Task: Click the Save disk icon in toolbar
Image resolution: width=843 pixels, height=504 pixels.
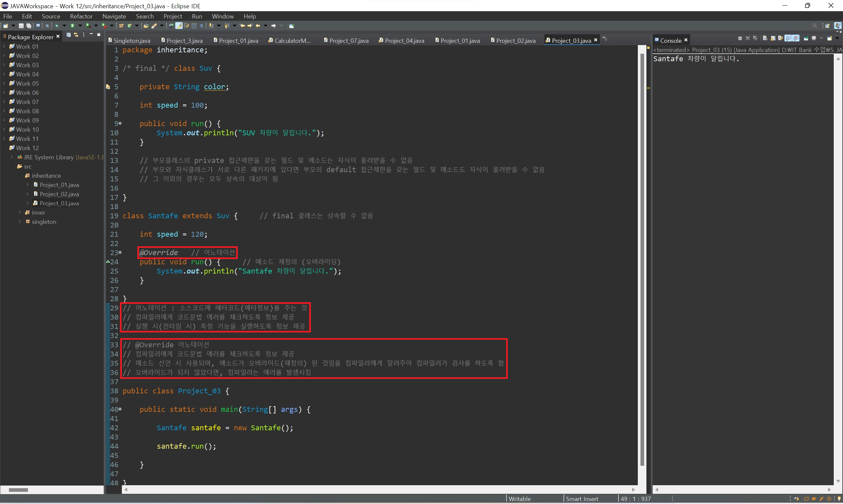Action: pos(21,26)
